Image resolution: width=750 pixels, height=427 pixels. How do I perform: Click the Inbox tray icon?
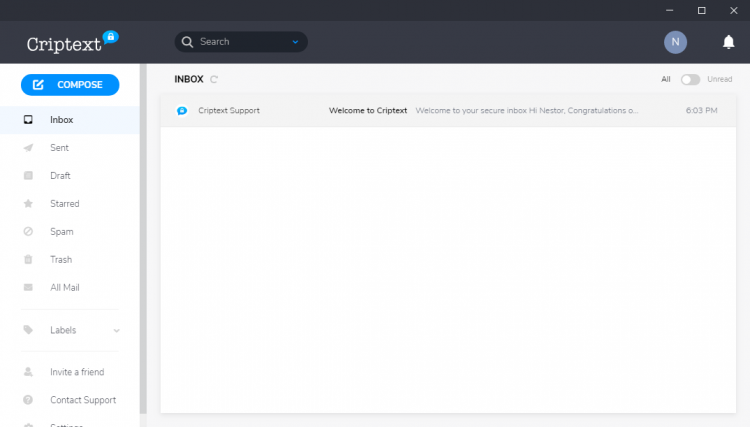[x=28, y=120]
